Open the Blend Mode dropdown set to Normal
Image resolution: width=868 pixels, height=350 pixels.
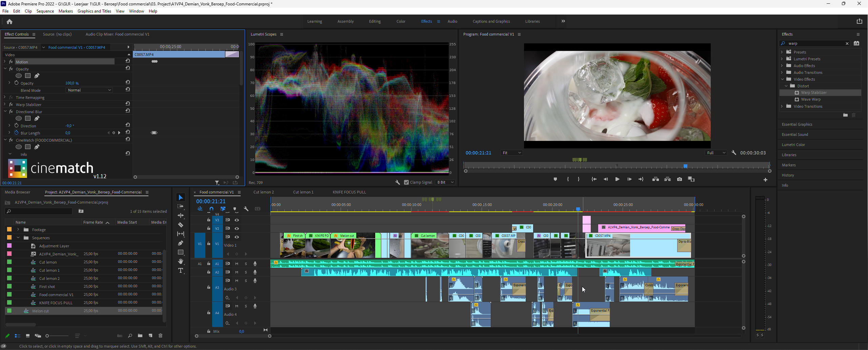89,90
